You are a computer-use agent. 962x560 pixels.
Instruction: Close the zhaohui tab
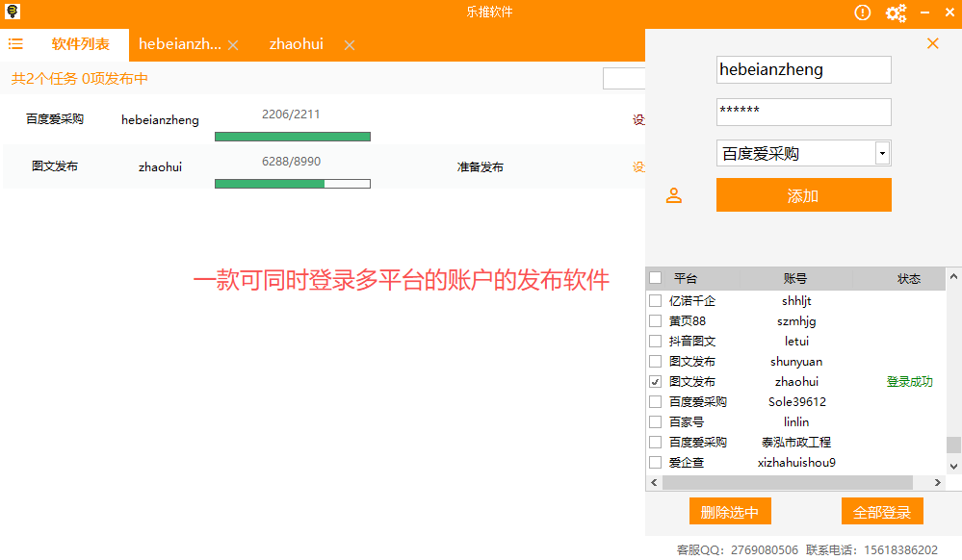coord(349,44)
